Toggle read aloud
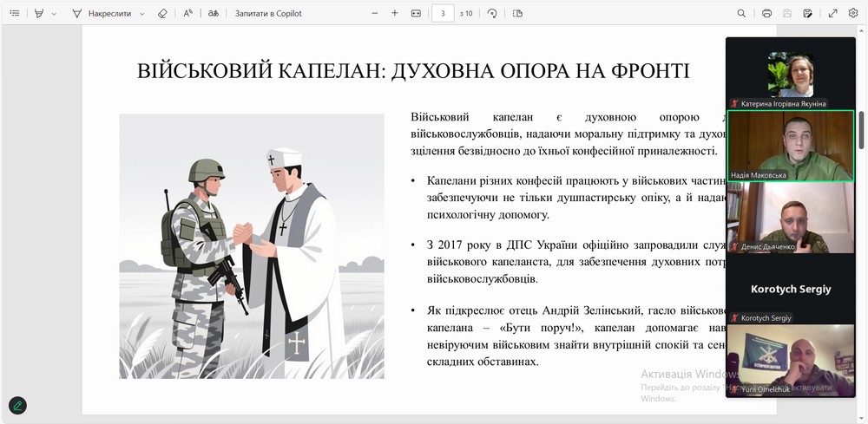This screenshot has width=868, height=424. click(x=189, y=13)
